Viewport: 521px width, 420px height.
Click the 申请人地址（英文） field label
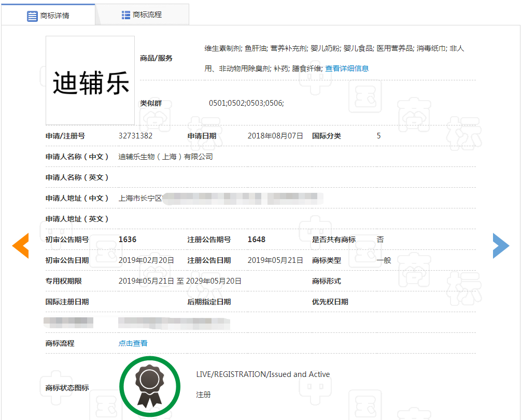tap(77, 219)
